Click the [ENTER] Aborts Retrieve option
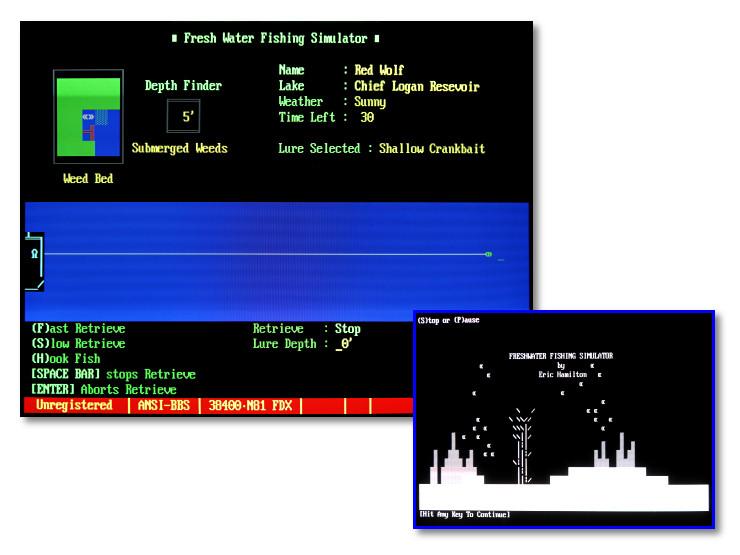This screenshot has width=740, height=555. point(104,389)
